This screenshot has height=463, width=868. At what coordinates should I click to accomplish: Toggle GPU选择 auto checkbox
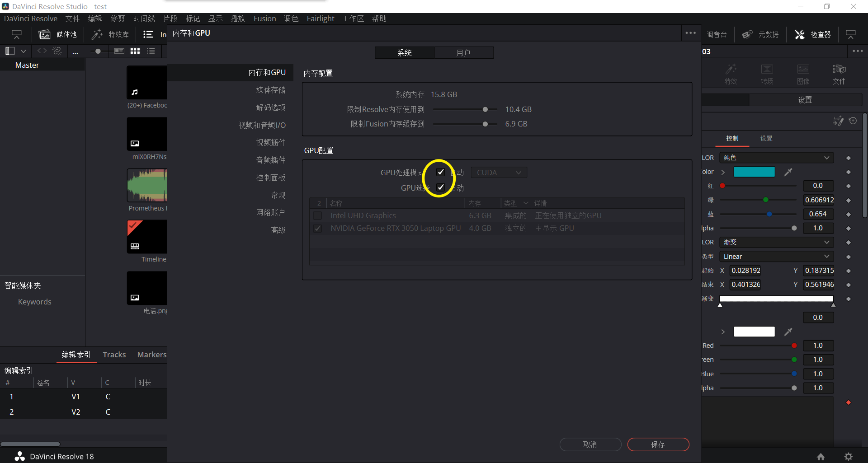tap(441, 187)
